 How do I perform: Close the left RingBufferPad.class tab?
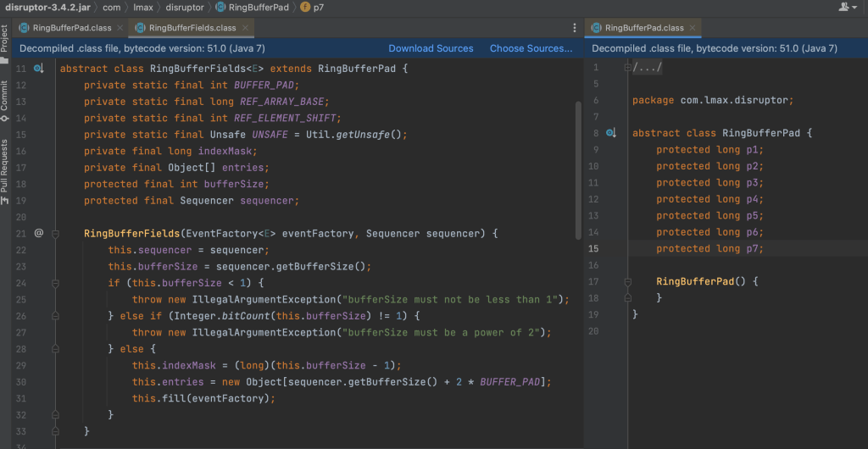click(x=119, y=28)
